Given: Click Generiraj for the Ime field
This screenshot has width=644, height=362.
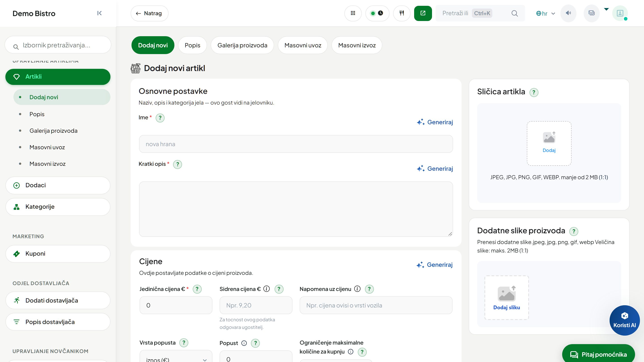Looking at the screenshot, I should 435,122.
